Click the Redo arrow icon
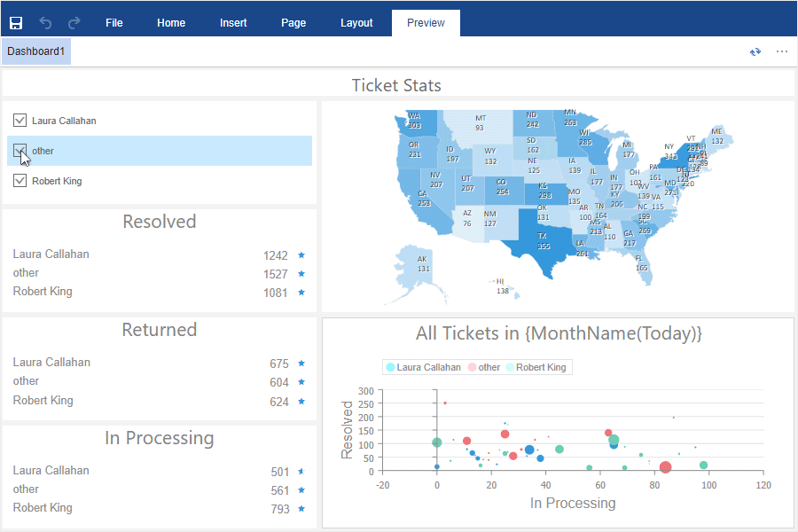 tap(74, 23)
